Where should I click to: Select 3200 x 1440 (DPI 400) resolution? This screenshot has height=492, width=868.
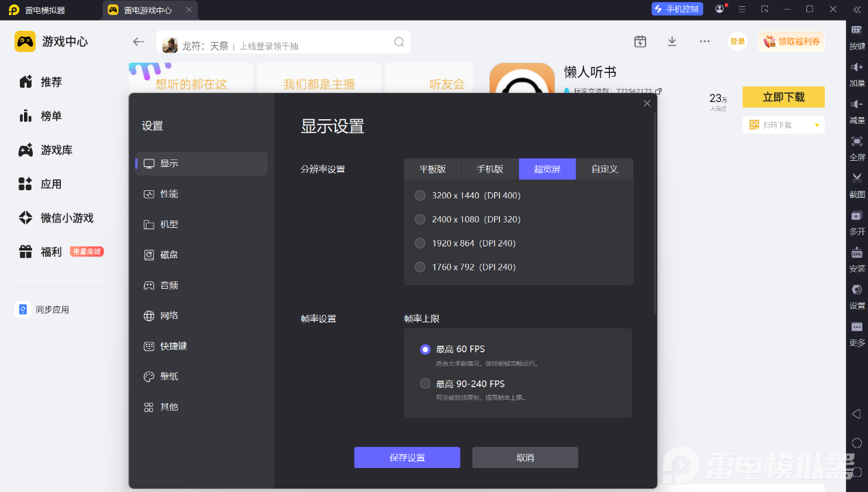tap(468, 196)
